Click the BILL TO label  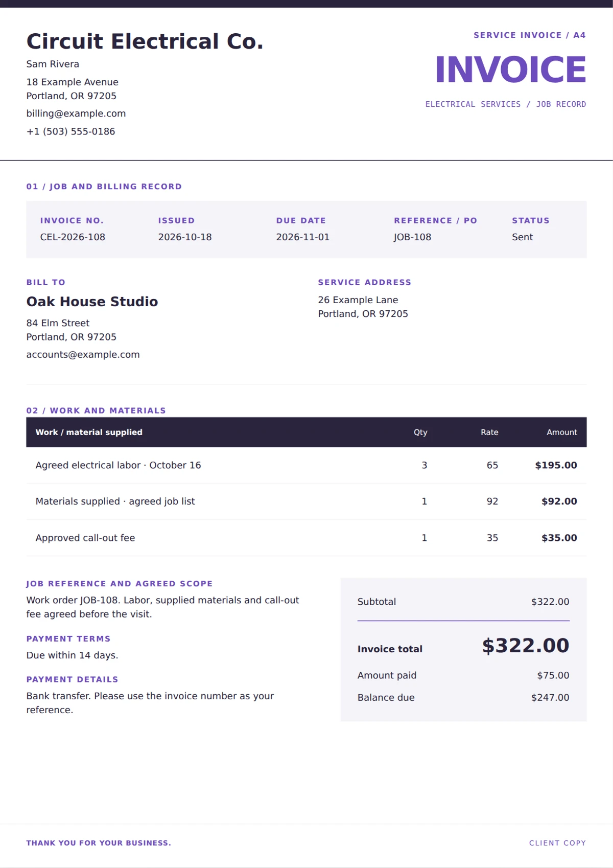[46, 283]
